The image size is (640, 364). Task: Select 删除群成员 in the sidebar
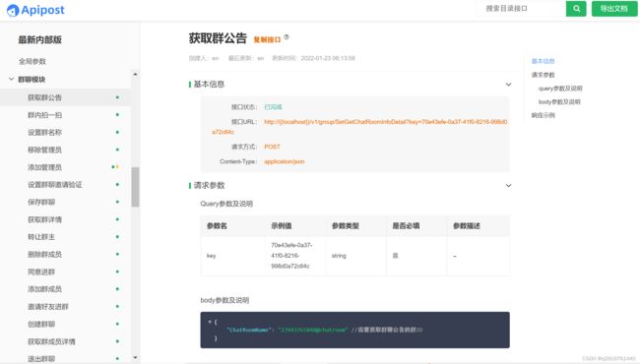[x=65, y=255]
